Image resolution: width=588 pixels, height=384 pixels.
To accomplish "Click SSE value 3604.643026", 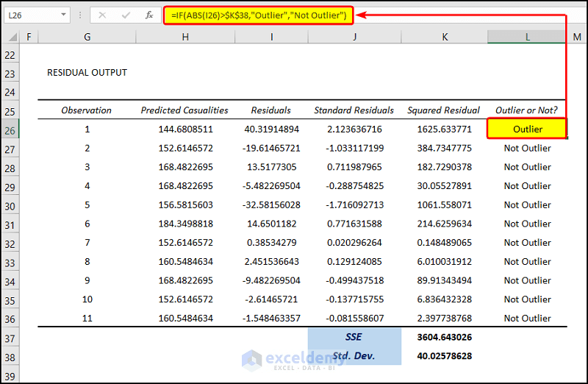I will 445,337.
